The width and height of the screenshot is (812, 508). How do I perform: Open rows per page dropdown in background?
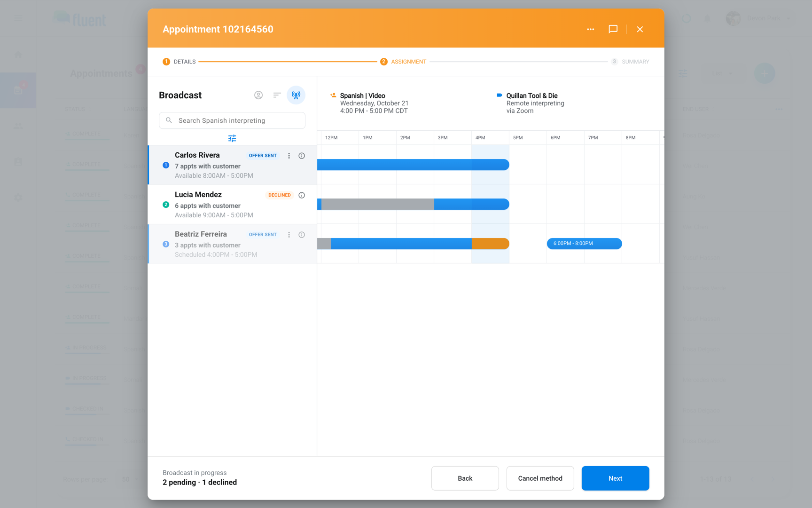129,479
